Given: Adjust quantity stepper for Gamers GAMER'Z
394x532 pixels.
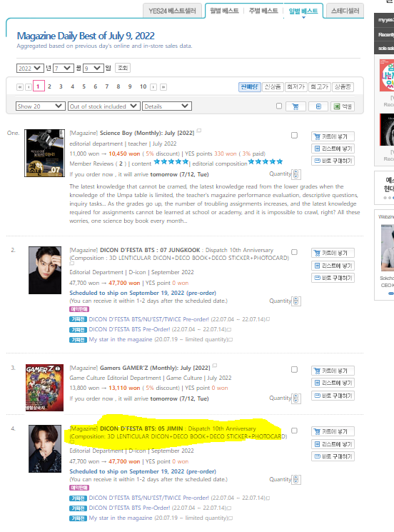Looking at the screenshot, I should tap(296, 398).
